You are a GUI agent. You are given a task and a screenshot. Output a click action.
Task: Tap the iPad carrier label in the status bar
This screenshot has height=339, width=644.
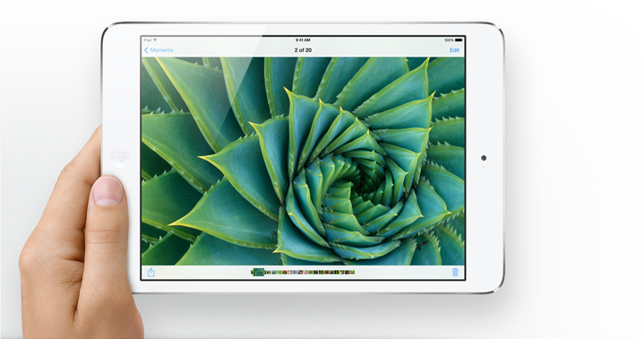[x=148, y=40]
